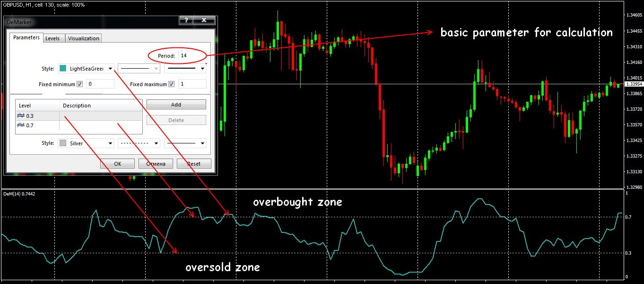This screenshot has height=284, width=644.
Task: Click the LightSeaGreen color swatch
Action: [63, 69]
